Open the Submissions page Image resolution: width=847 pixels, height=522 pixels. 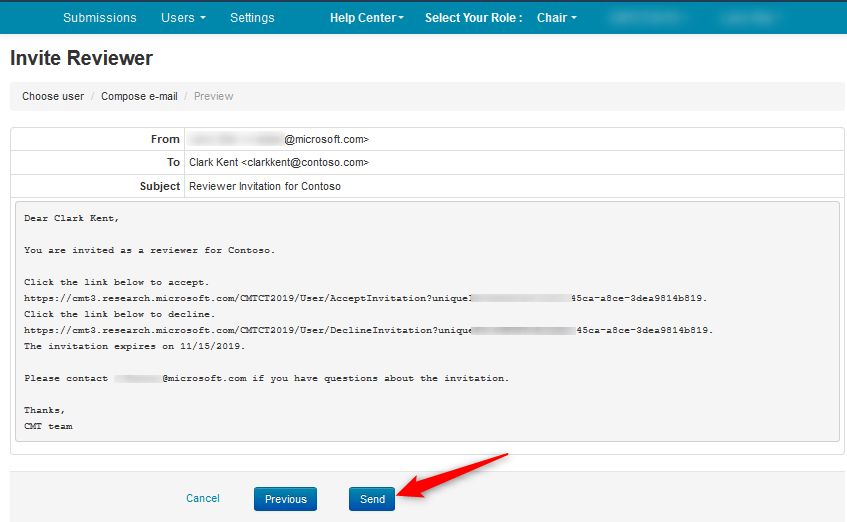(99, 18)
